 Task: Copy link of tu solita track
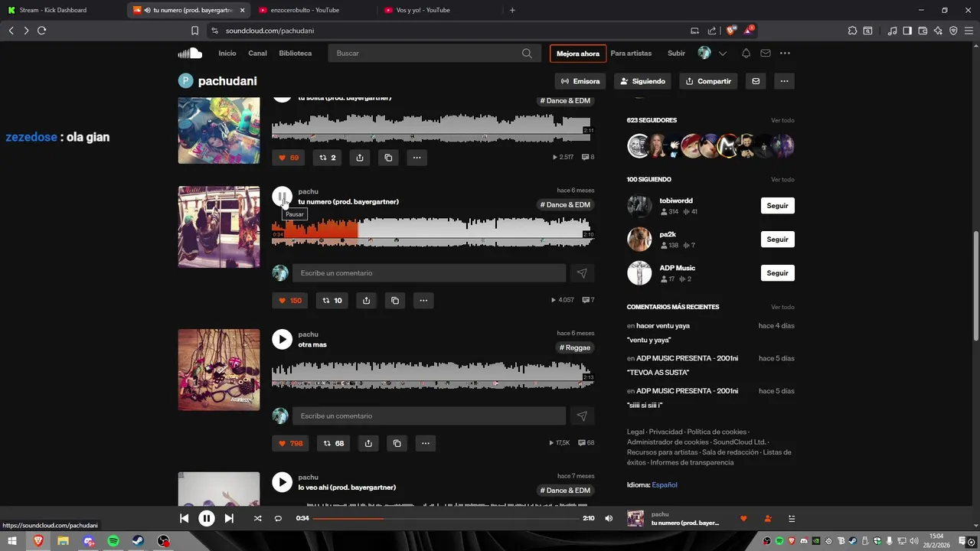point(388,158)
